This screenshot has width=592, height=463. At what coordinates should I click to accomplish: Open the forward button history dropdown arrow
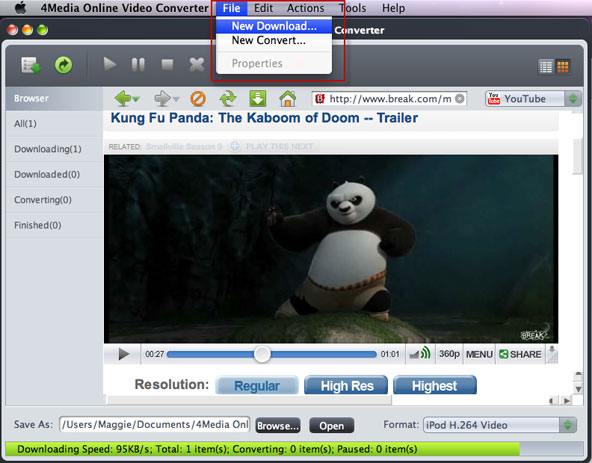(176, 99)
